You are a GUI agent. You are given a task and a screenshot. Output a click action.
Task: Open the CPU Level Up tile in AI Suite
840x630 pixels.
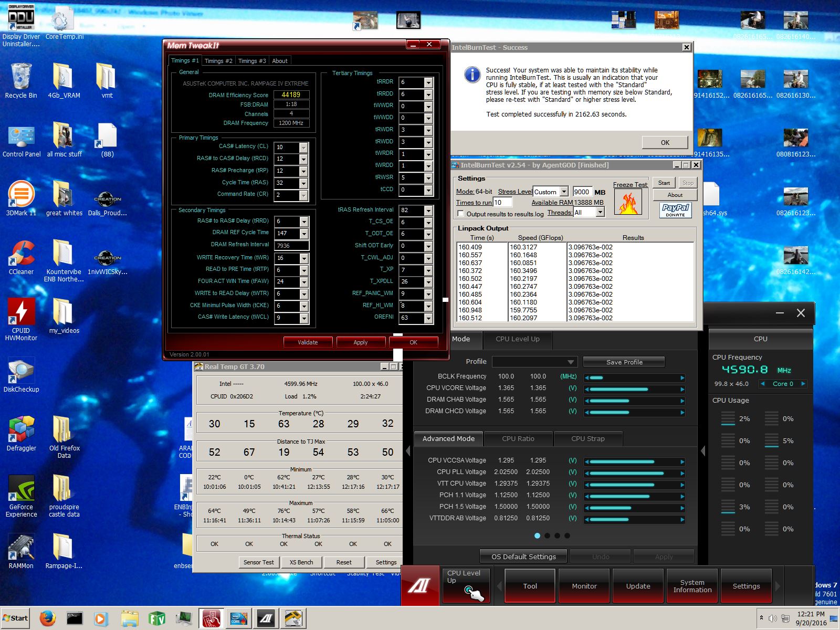pos(465,585)
